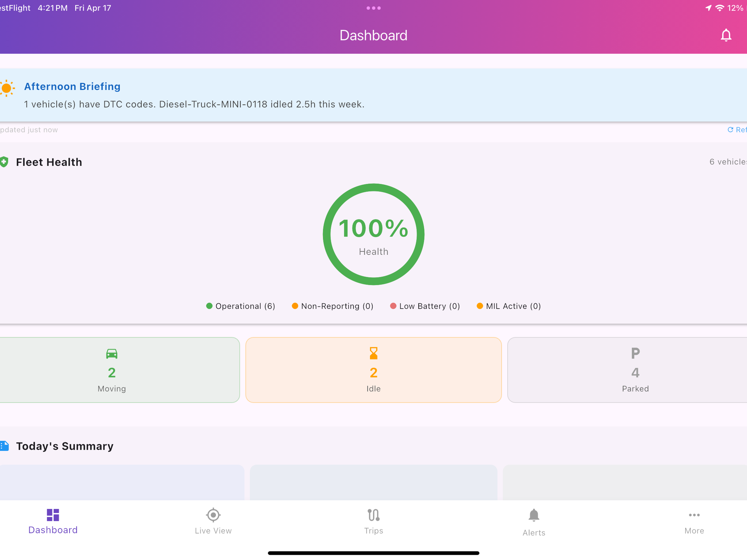Image resolution: width=747 pixels, height=560 pixels.
Task: Tap the Dashboard page title
Action: click(x=373, y=36)
